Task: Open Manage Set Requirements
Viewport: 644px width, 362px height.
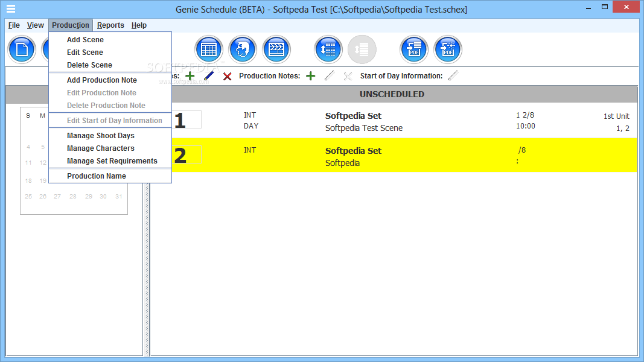Action: pyautogui.click(x=110, y=161)
